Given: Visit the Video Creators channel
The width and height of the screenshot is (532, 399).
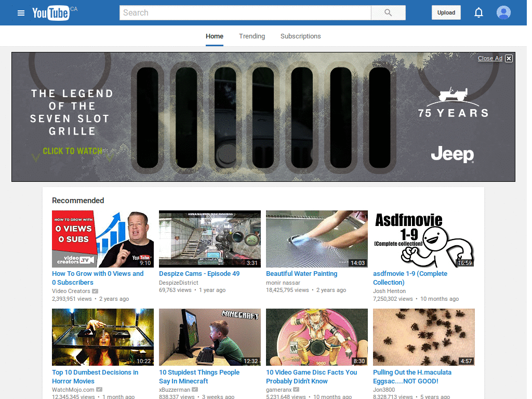Looking at the screenshot, I should 71,291.
